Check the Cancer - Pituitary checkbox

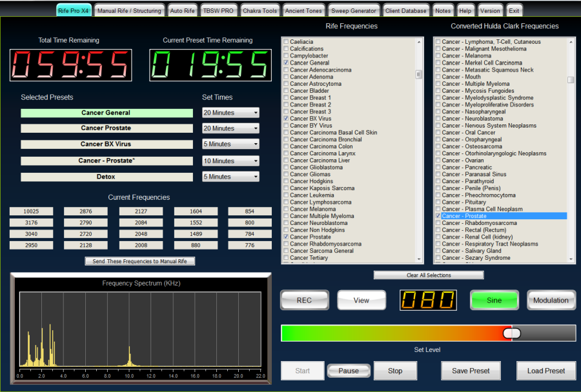click(x=438, y=202)
